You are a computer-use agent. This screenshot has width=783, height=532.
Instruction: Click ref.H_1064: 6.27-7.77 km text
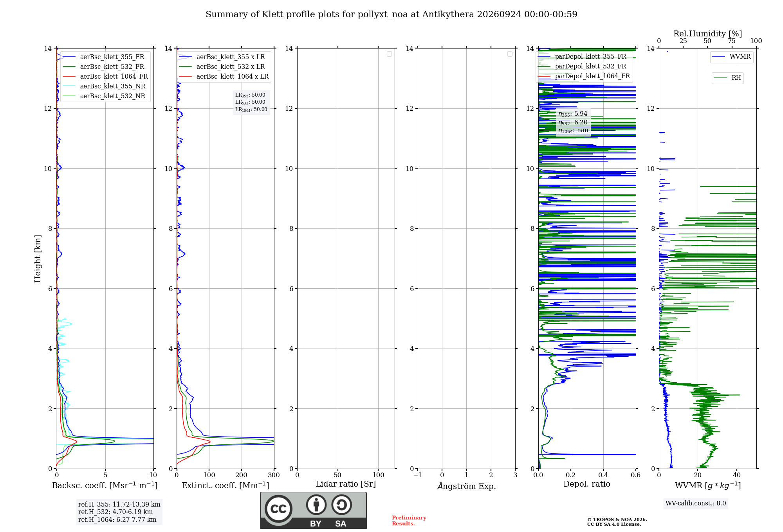(x=117, y=520)
